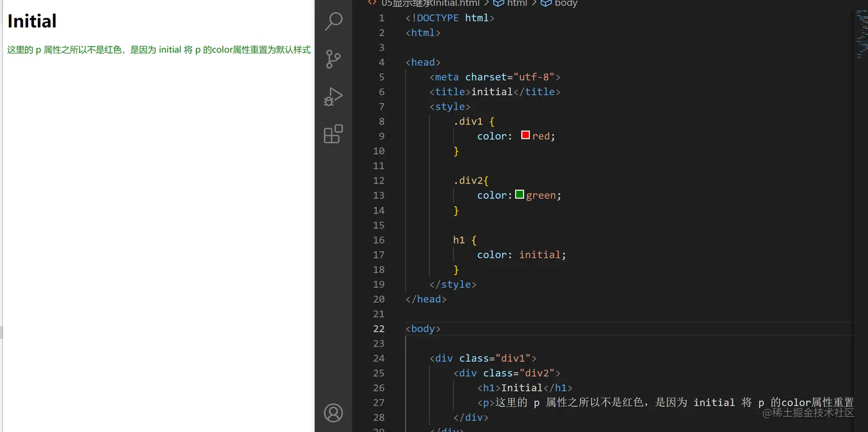The width and height of the screenshot is (868, 432).
Task: Click the h1 selector on line 16
Action: click(x=459, y=240)
